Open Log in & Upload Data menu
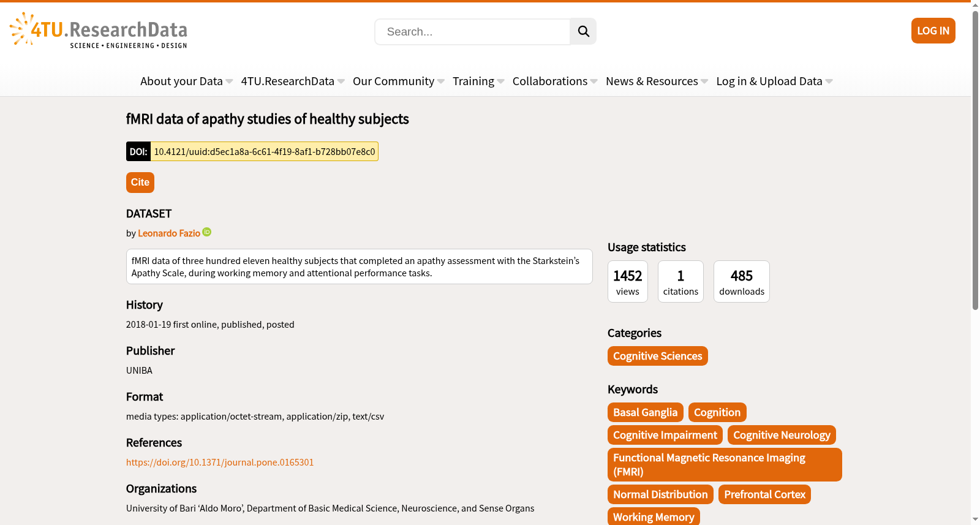980x525 pixels. pyautogui.click(x=774, y=81)
